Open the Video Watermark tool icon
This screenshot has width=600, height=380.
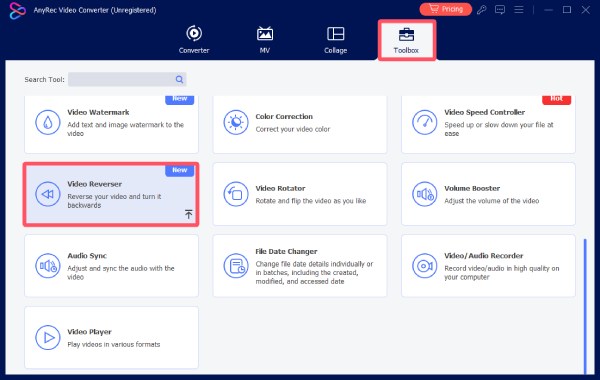tap(47, 122)
